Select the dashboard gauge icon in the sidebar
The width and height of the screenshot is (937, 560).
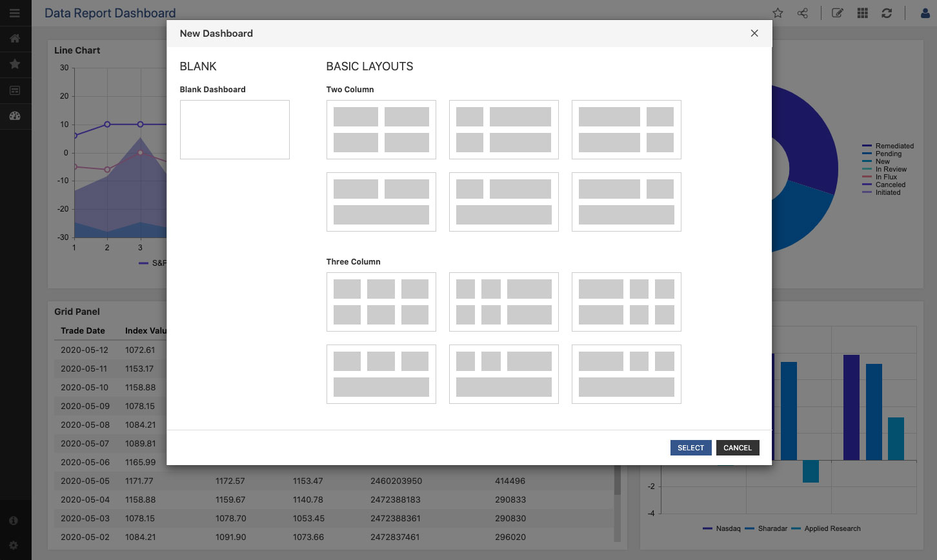coord(15,116)
